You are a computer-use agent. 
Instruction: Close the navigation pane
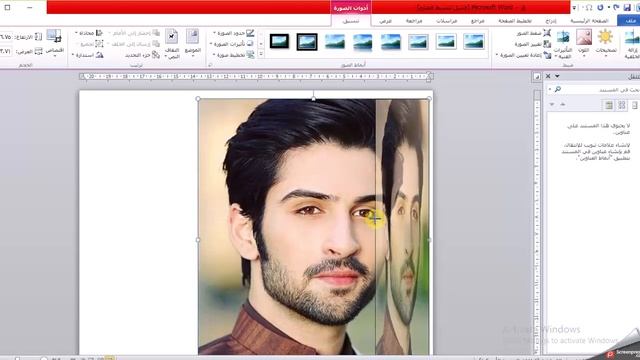(548, 76)
